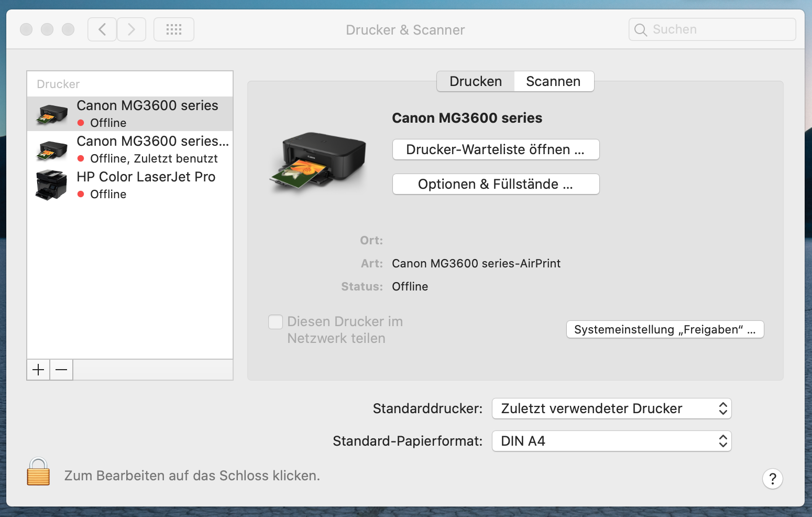Click the lock icon to allow editing
Image resolution: width=812 pixels, height=517 pixels.
pos(37,472)
